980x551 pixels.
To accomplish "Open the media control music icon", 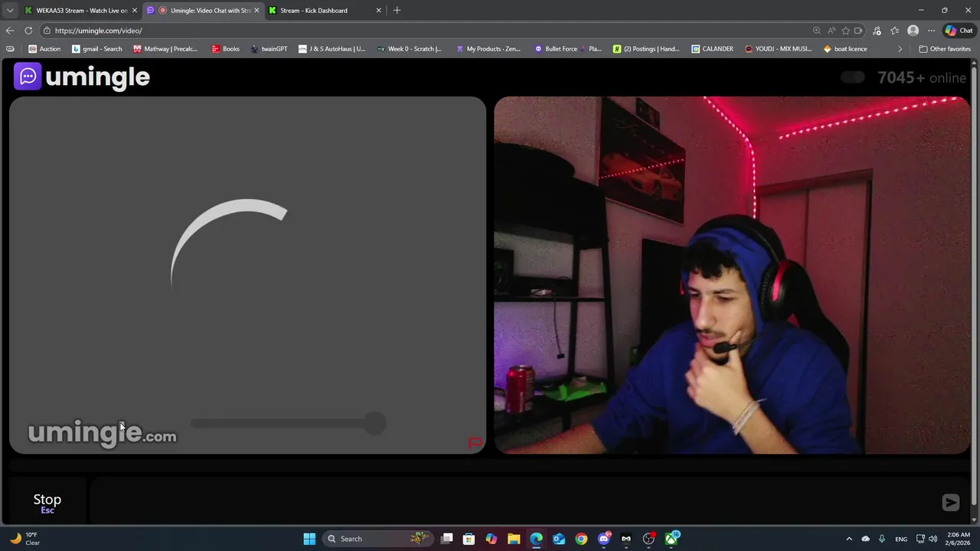I will 877,31.
